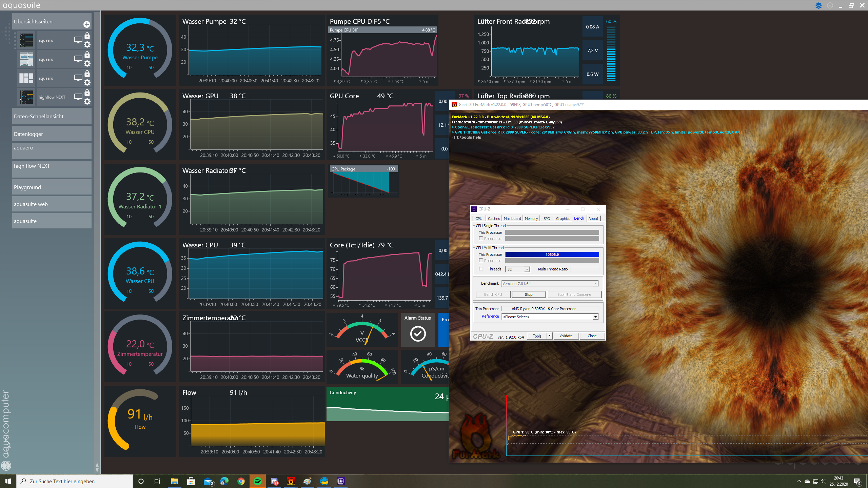
Task: Add a new overview page with plus icon
Action: click(x=87, y=24)
